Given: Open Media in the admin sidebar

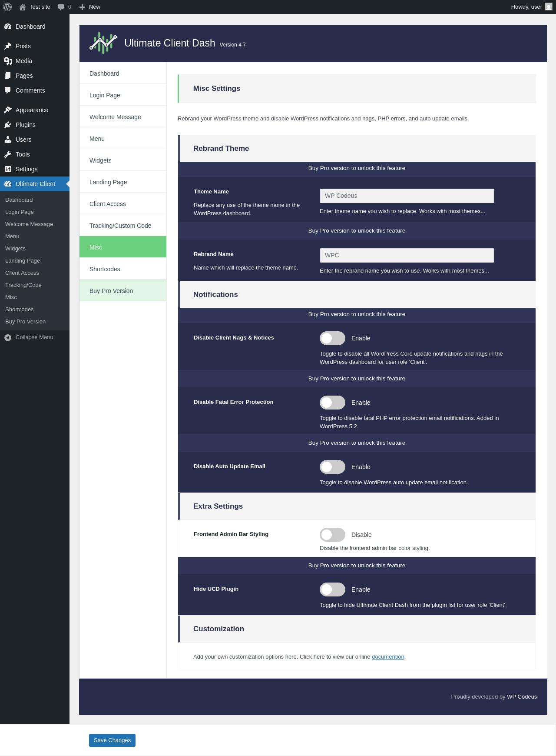Looking at the screenshot, I should [35, 61].
